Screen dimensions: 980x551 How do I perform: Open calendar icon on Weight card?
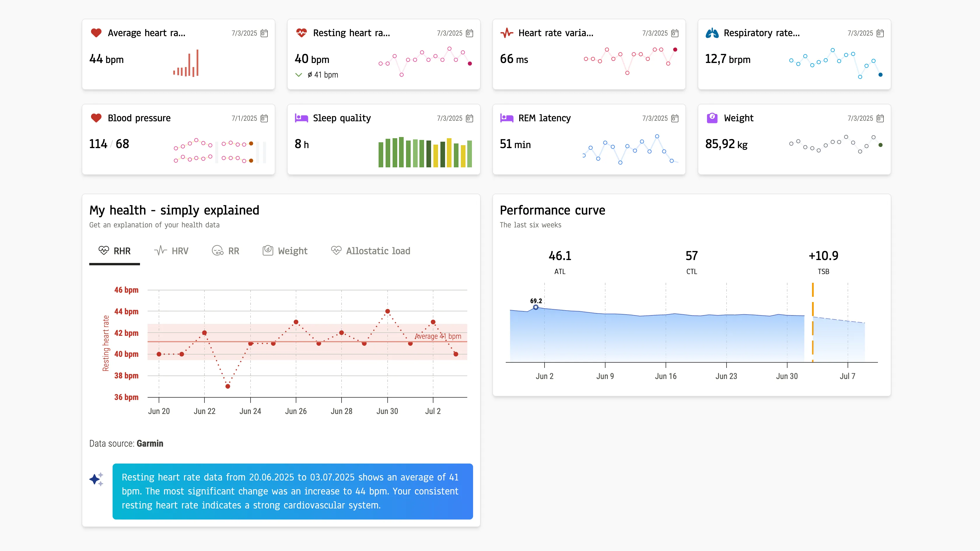click(x=880, y=119)
